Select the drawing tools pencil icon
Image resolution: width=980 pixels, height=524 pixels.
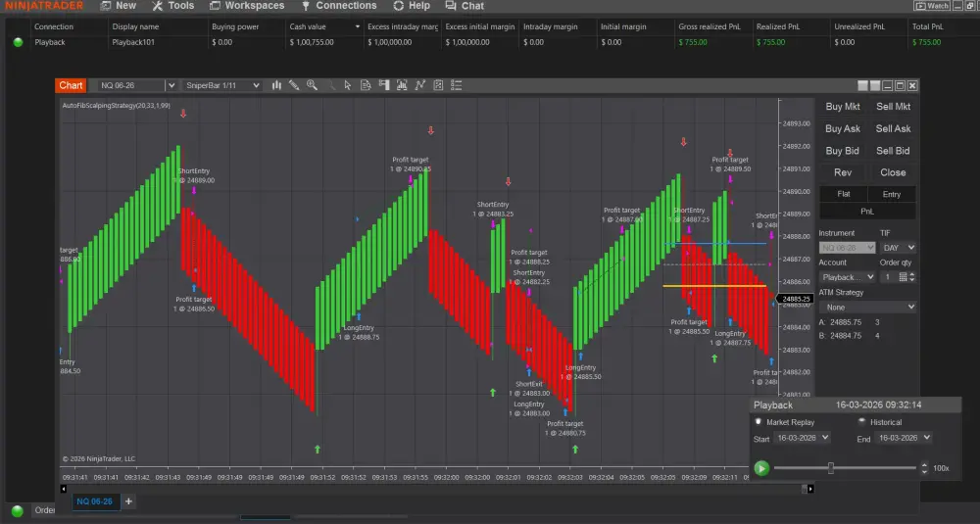click(294, 86)
